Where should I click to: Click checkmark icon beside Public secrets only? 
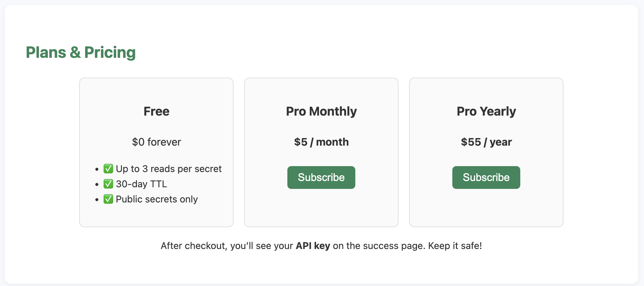(108, 199)
